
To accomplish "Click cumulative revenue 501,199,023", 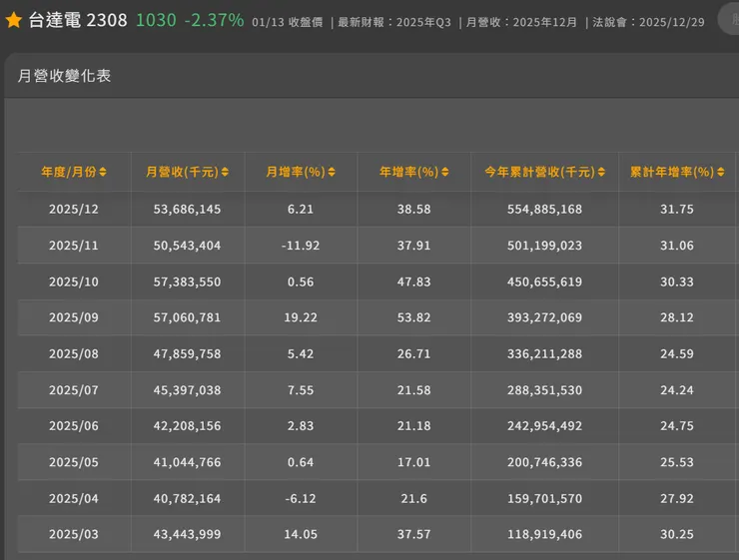I will [545, 246].
